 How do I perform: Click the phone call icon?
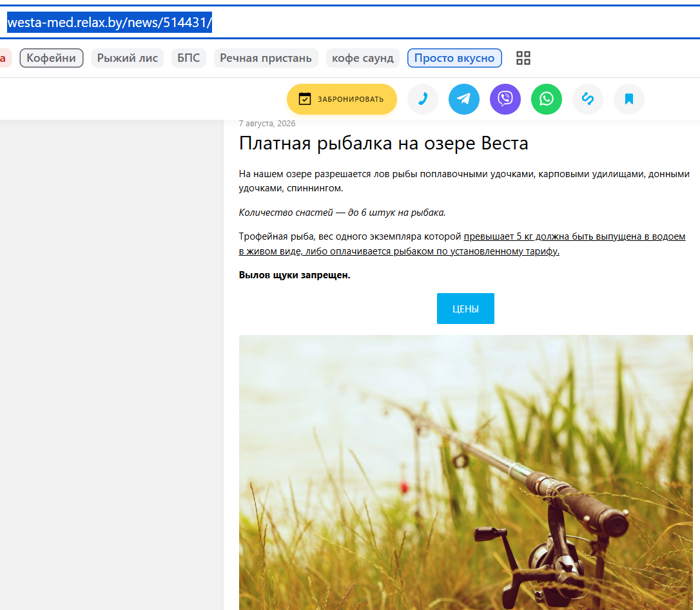pos(422,99)
